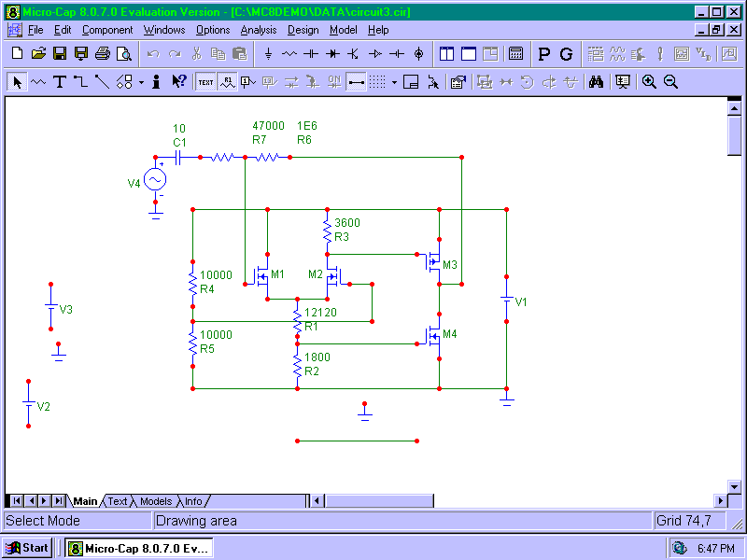
Task: Open the Design menu
Action: click(303, 30)
